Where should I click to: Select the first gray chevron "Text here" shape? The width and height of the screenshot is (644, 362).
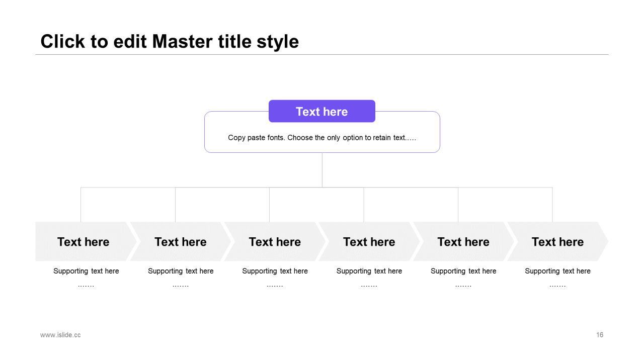click(86, 241)
